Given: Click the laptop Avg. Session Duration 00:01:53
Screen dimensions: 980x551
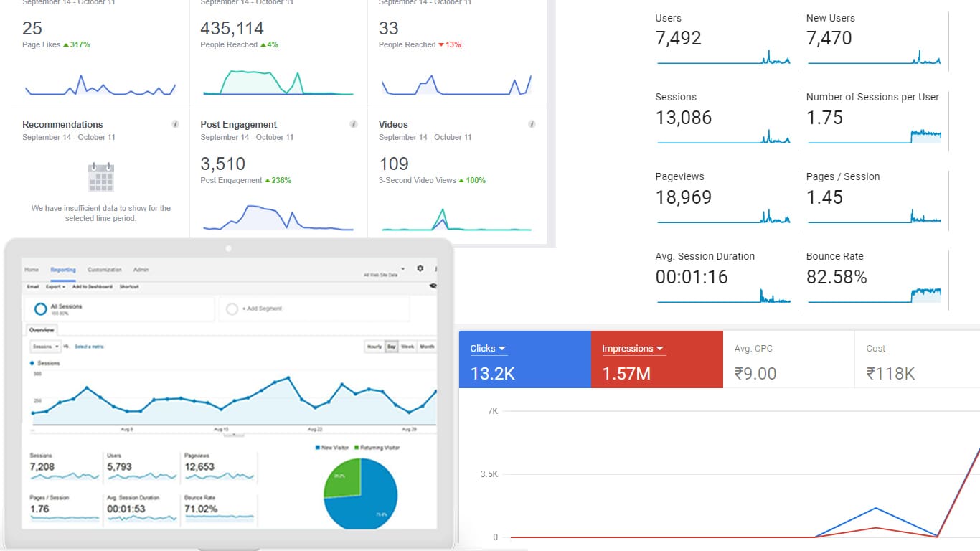Looking at the screenshot, I should pyautogui.click(x=126, y=509).
